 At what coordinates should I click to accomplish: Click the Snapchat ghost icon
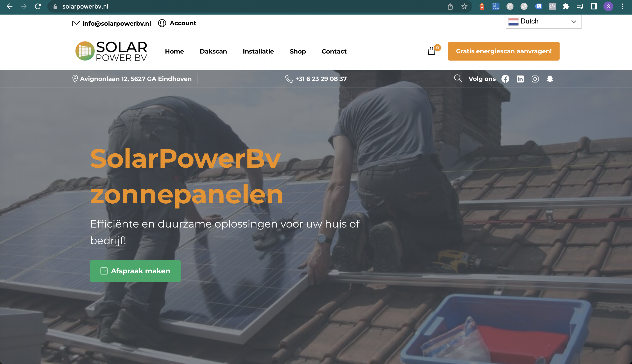550,79
